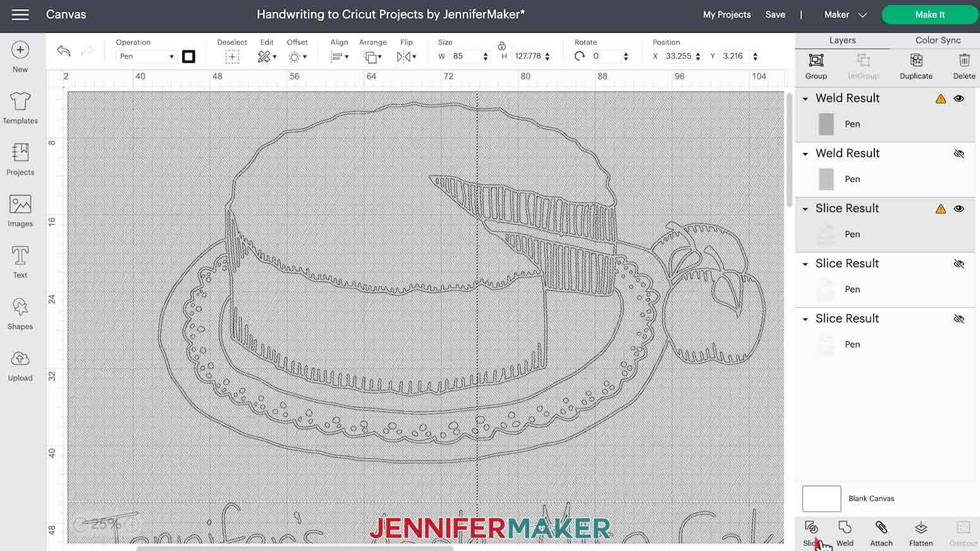Viewport: 980px width, 551px height.
Task: Click the Rotate icon
Action: pyautogui.click(x=580, y=56)
